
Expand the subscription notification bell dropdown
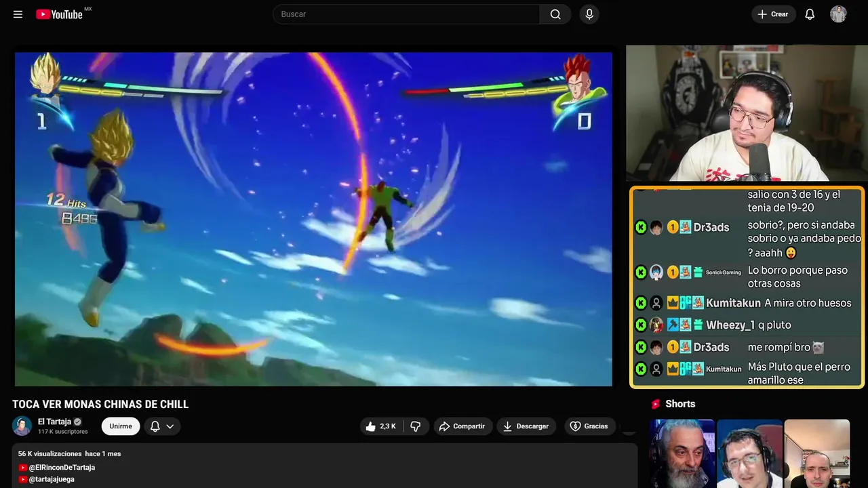click(162, 426)
